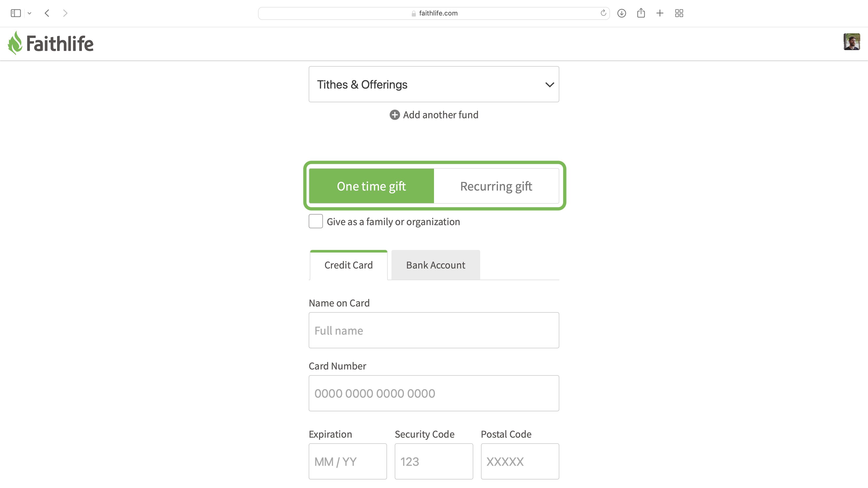Open the Safari downloads icon

(x=621, y=13)
